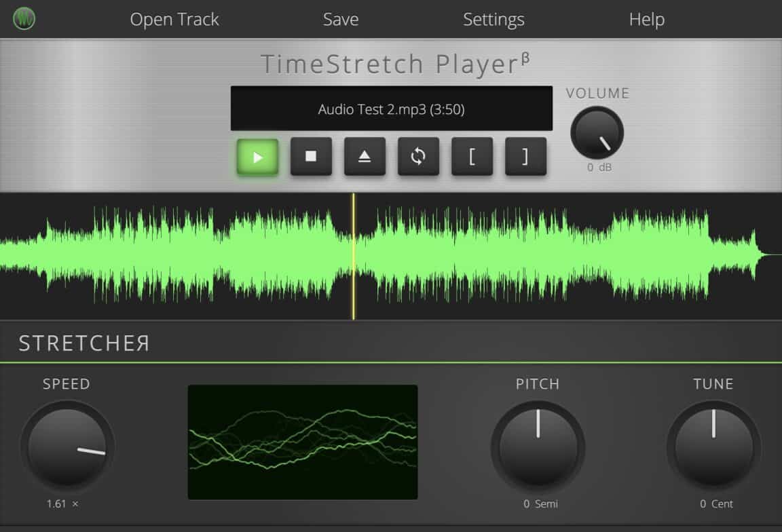Eject the current track
Viewport: 782px width, 532px height.
pos(365,156)
